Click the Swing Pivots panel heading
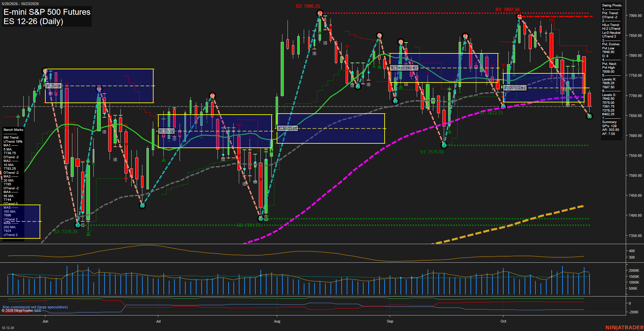Viewport: 644px width, 331px height. (612, 5)
